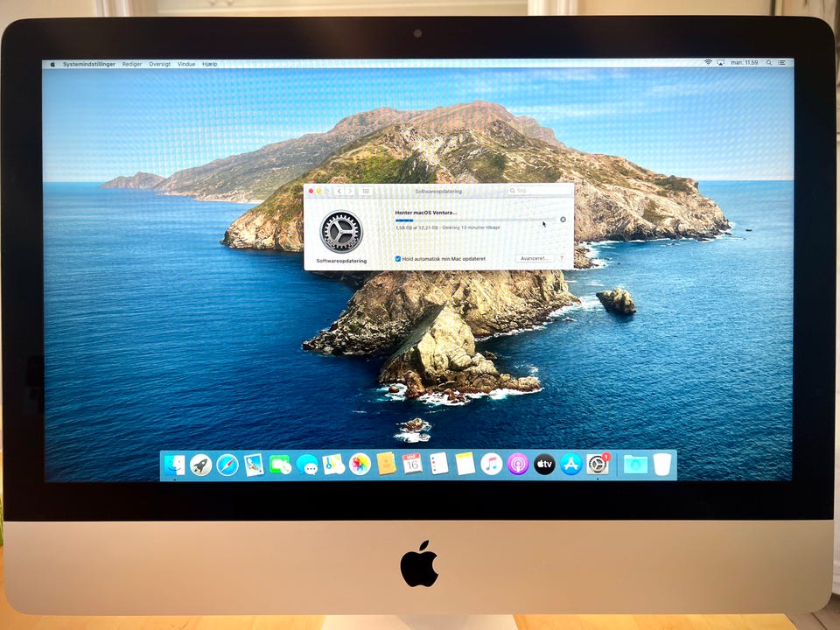
Task: Click the Søg search field
Action: point(539,191)
